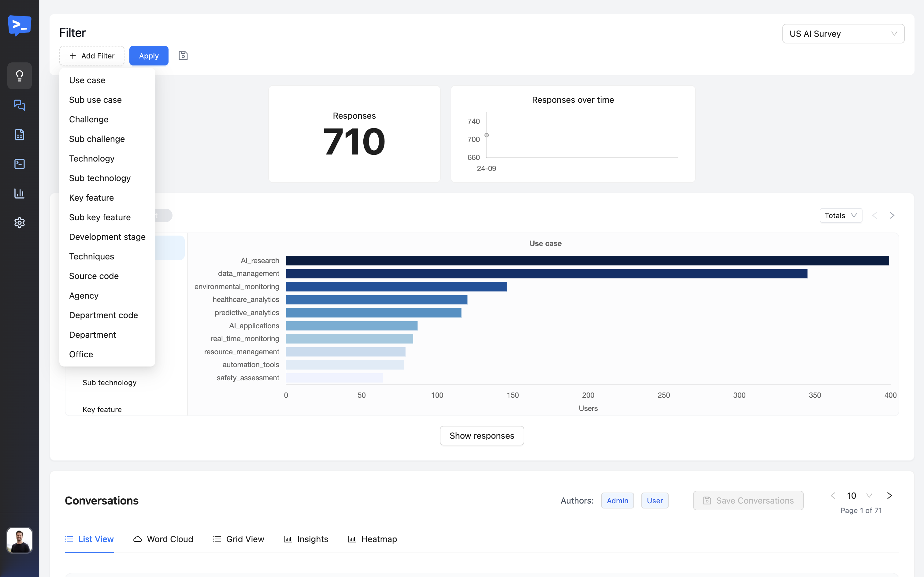This screenshot has height=577, width=924.
Task: Expand the Totals dropdown
Action: coord(841,216)
